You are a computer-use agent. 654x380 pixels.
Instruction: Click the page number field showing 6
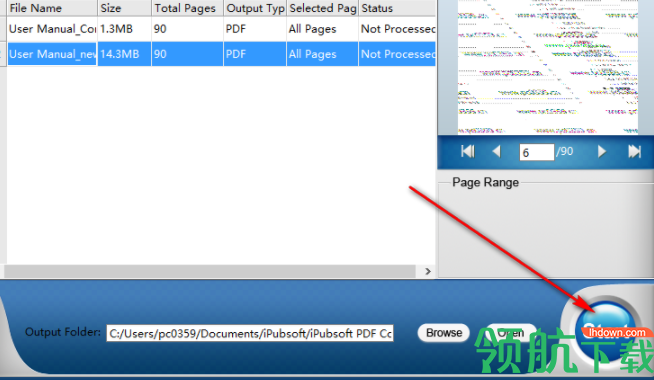(537, 152)
